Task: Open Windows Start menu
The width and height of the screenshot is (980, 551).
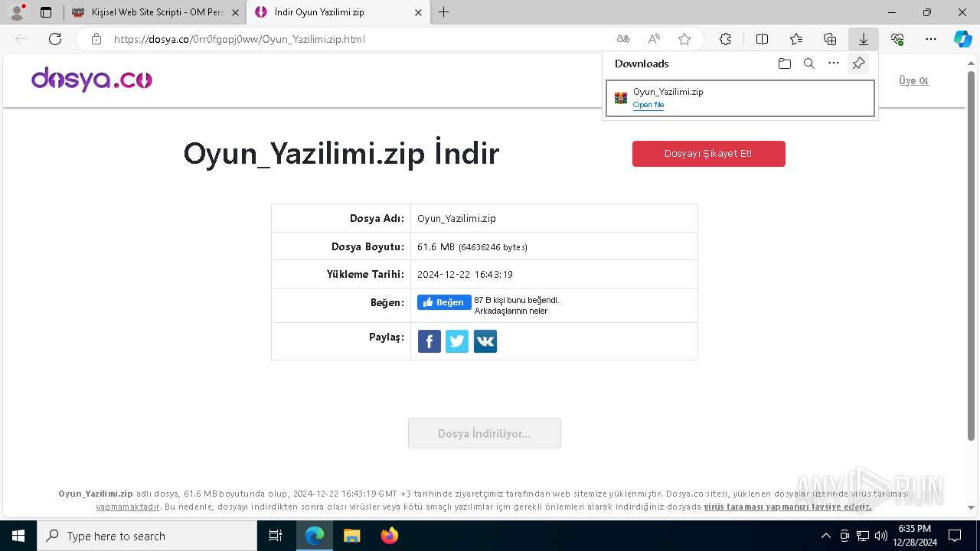Action: [x=18, y=536]
